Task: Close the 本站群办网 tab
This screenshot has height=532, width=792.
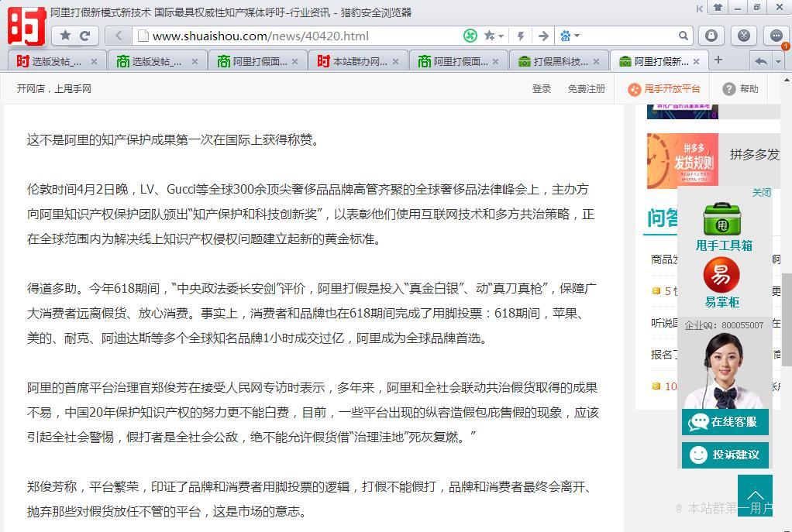Action: point(395,62)
